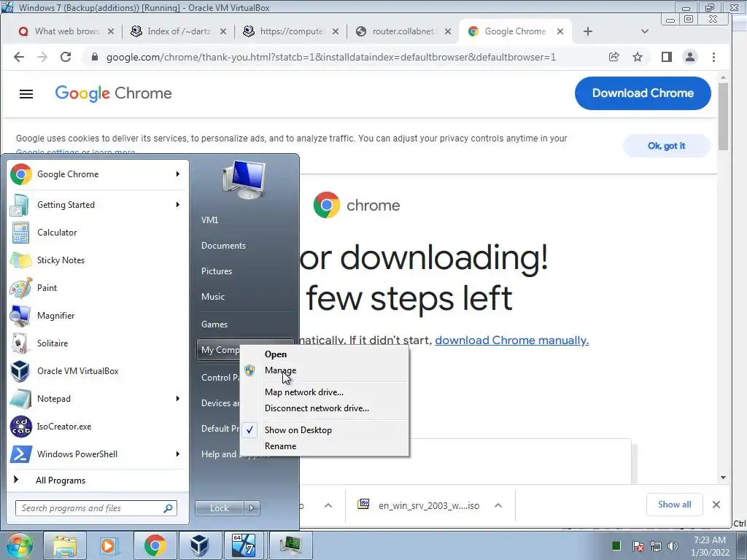The image size is (747, 560).
Task: Open Windows Media Player taskbar icon
Action: 109,545
